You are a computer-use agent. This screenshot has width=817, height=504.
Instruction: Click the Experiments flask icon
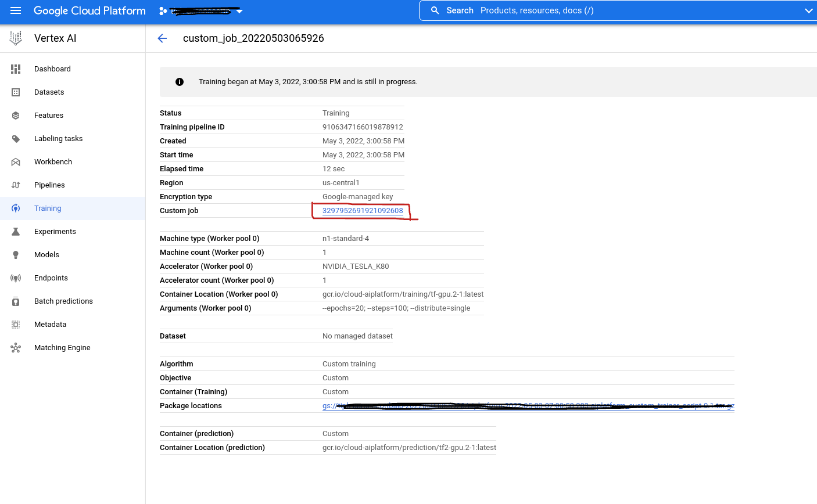pyautogui.click(x=16, y=232)
